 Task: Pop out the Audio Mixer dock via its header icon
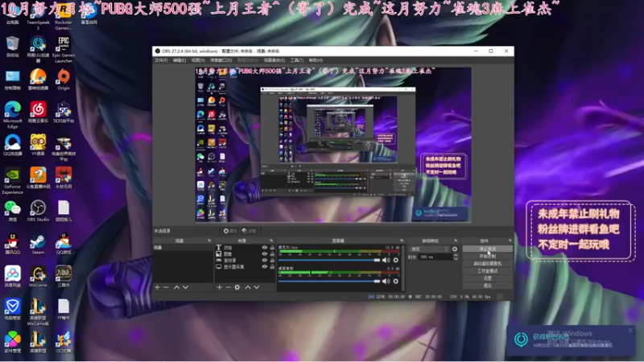(402, 241)
